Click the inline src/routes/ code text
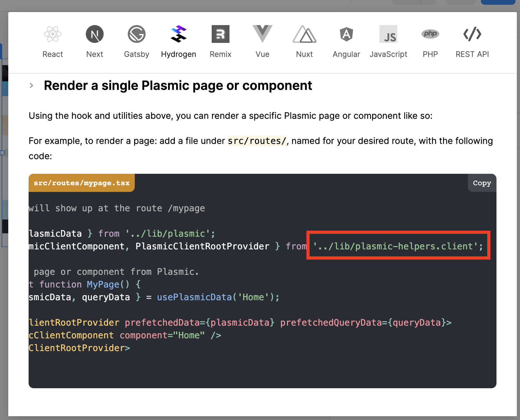 257,141
